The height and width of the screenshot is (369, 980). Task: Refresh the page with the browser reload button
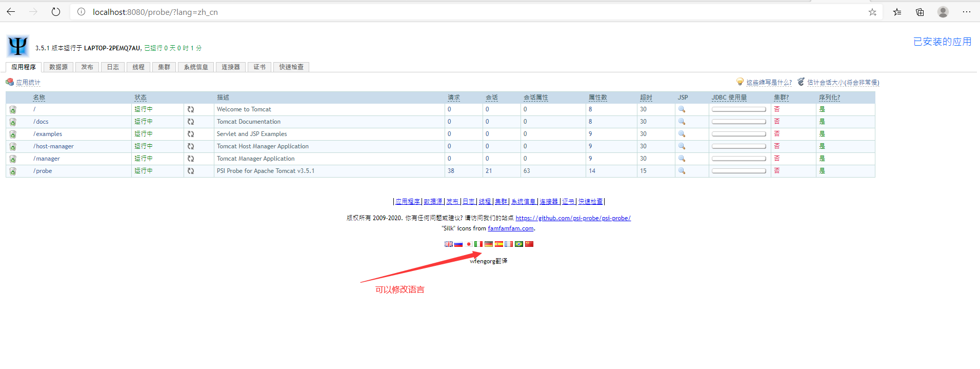pyautogui.click(x=56, y=12)
